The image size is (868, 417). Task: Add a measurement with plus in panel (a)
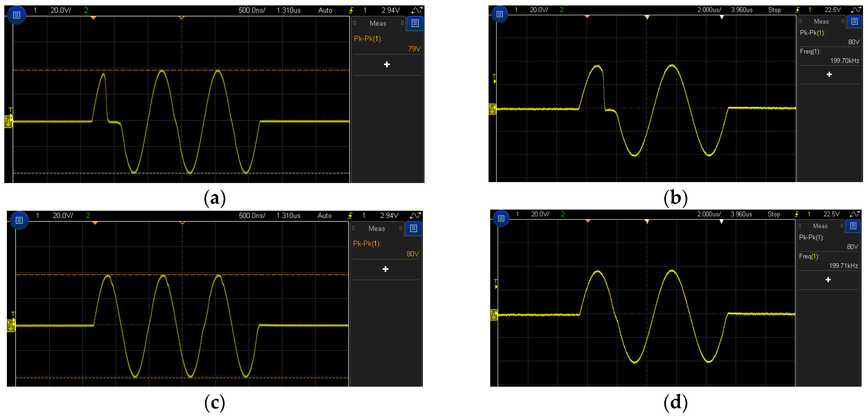click(x=387, y=64)
